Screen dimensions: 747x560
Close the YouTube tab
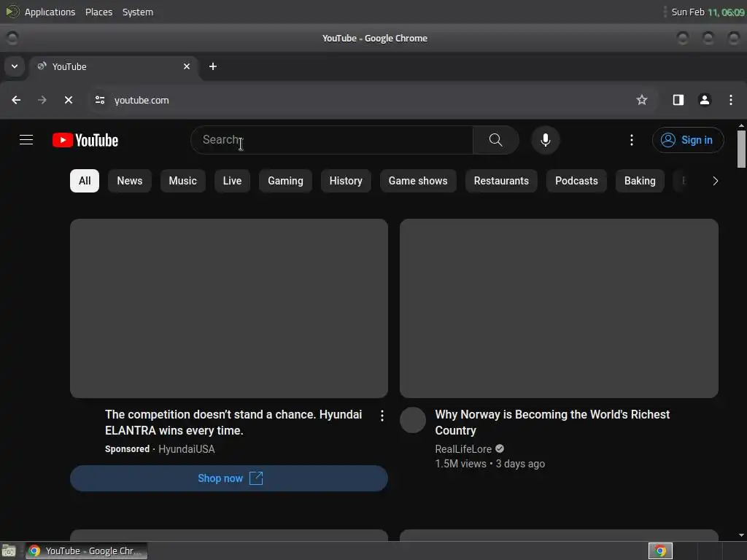tap(187, 66)
